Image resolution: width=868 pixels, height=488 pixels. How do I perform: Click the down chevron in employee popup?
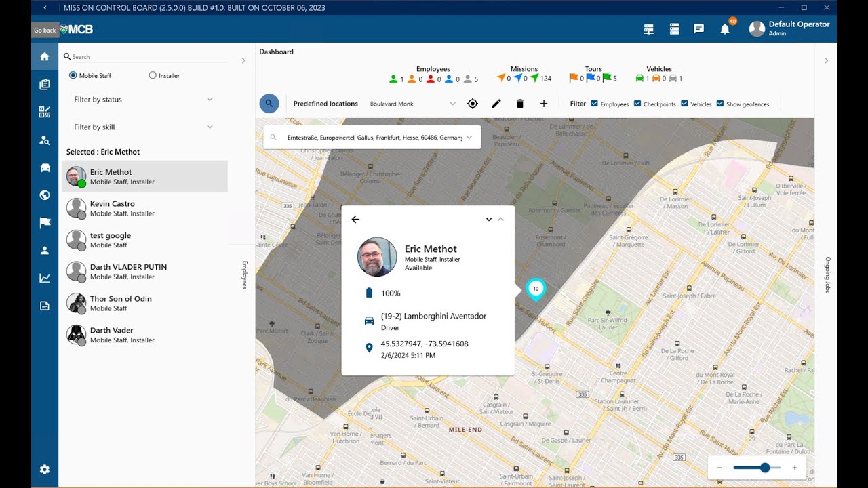point(488,219)
